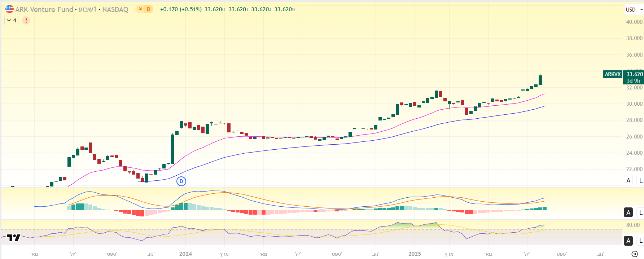
Task: Click the ARK Venture Fund symbol title
Action: tap(44, 9)
